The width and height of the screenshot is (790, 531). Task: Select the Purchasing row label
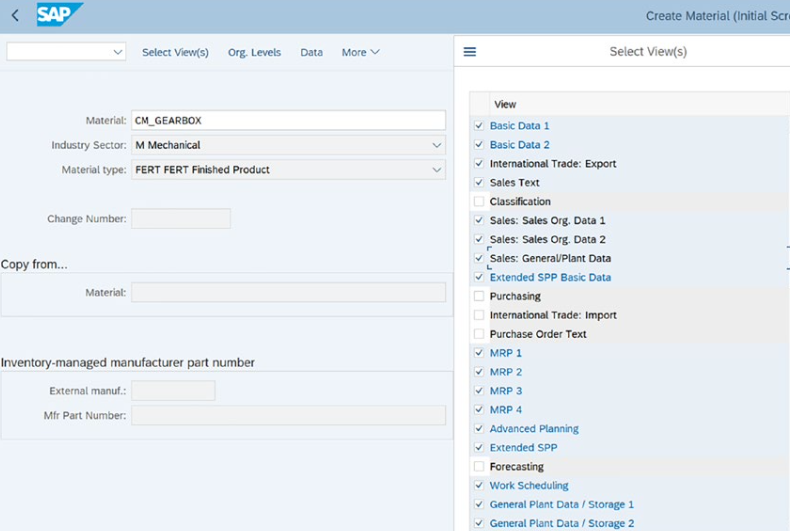[515, 296]
